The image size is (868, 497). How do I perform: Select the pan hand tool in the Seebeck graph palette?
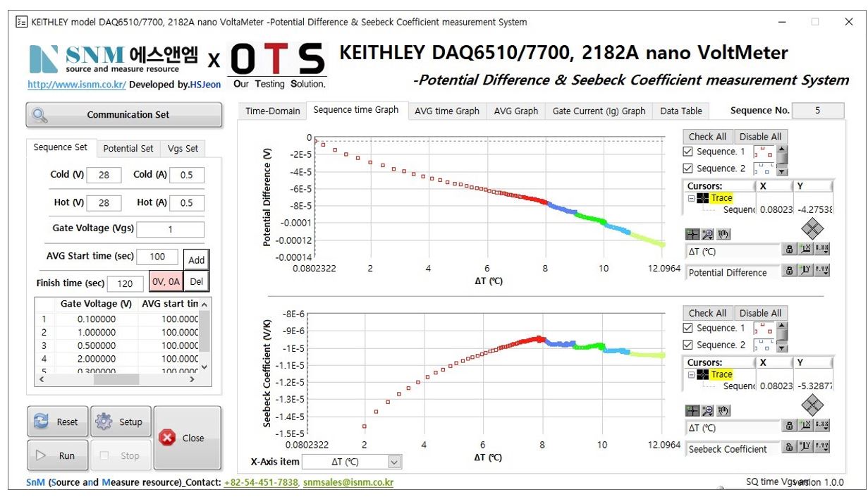(723, 410)
